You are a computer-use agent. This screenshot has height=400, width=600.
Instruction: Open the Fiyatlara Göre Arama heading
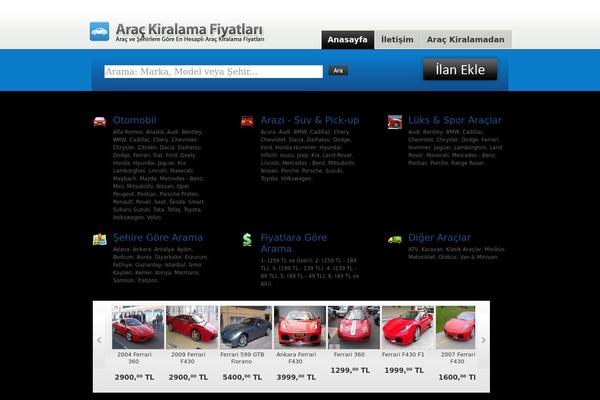click(x=293, y=243)
